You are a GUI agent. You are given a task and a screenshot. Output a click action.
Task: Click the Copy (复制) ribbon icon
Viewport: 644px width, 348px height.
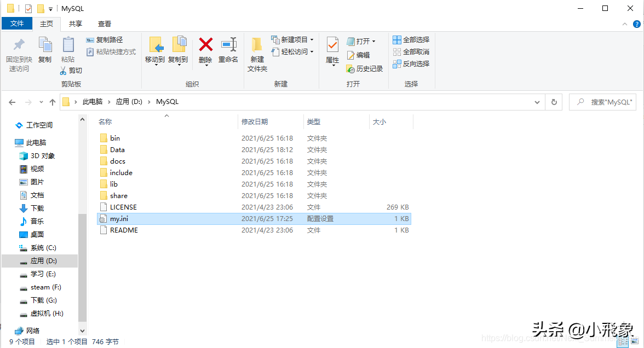click(x=45, y=45)
